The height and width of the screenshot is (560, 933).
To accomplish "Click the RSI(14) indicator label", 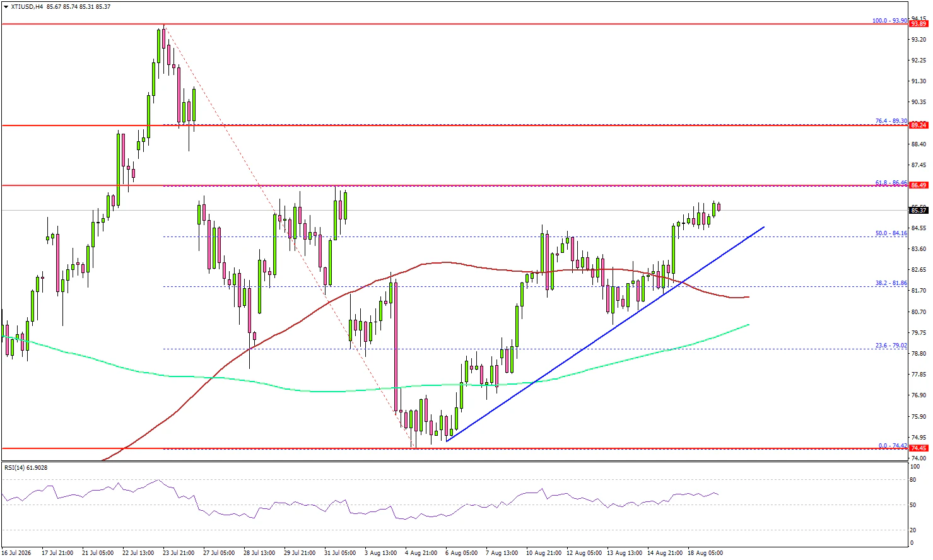I will tap(26, 467).
